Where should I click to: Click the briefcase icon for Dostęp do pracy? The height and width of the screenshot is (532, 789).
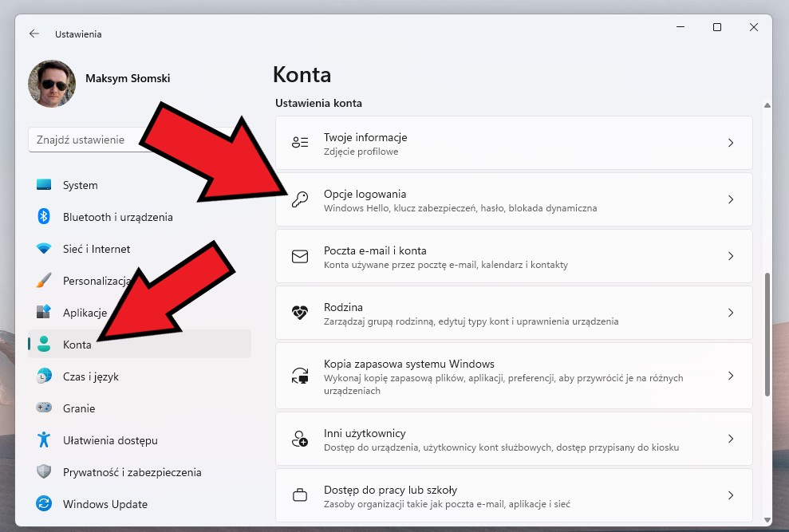click(299, 495)
